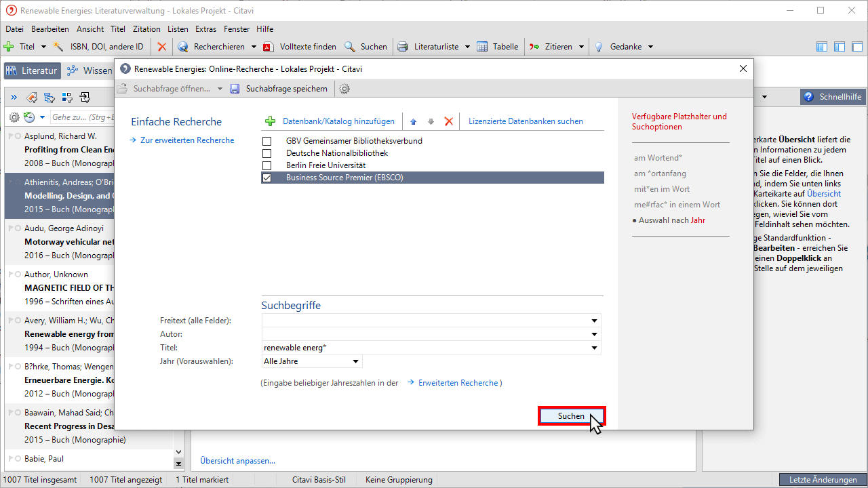Viewport: 868px width, 488px height.
Task: Open history dropdown arrow next to clock
Action: click(42, 117)
